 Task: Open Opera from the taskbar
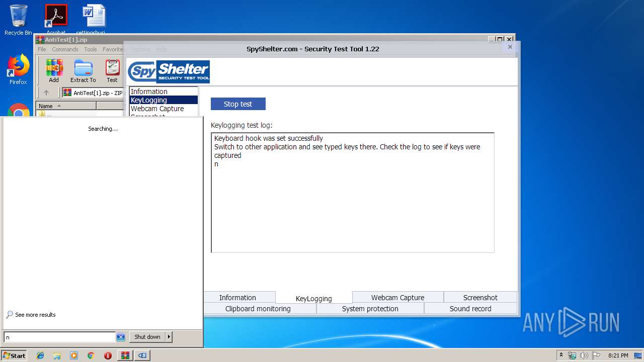[108, 355]
